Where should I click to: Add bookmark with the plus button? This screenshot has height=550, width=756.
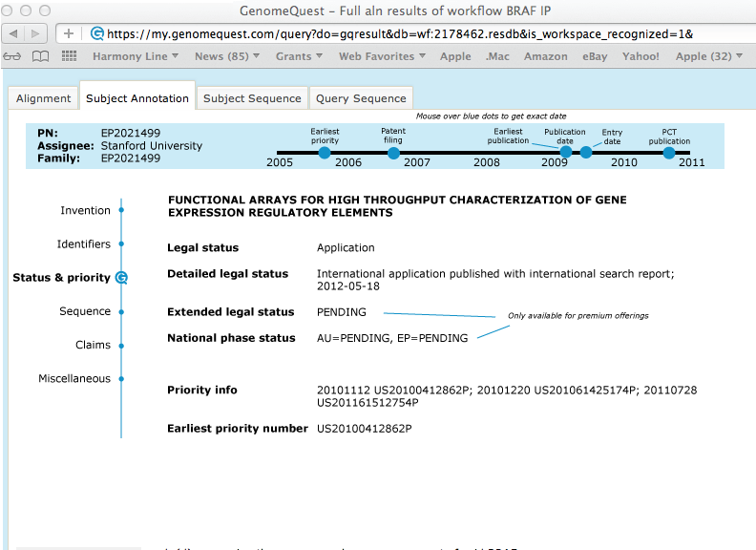(69, 33)
